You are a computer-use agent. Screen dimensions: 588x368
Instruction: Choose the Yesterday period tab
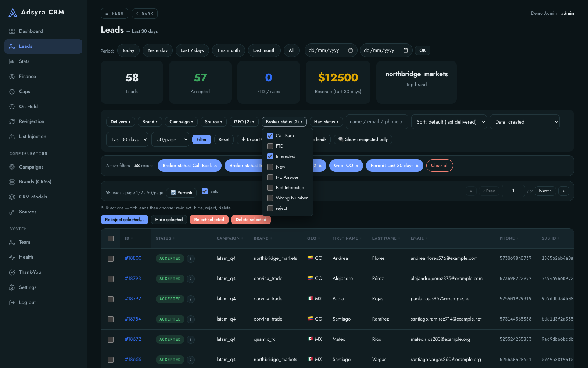158,50
